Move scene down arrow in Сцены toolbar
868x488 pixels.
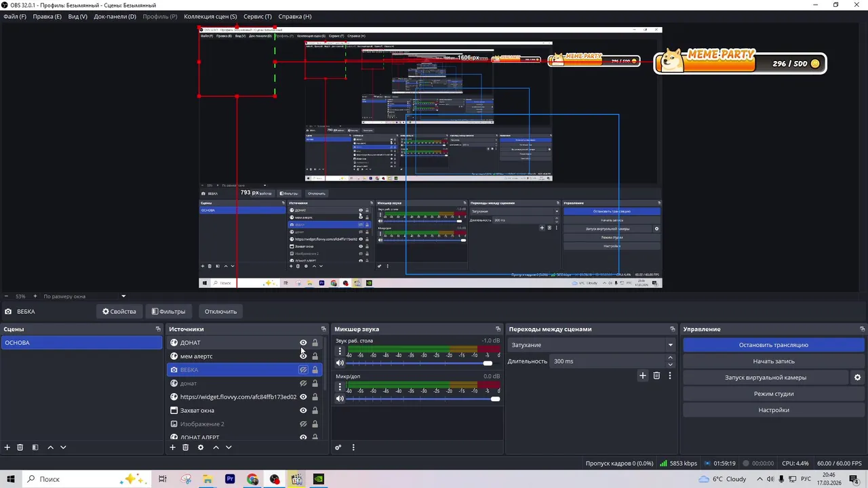63,447
